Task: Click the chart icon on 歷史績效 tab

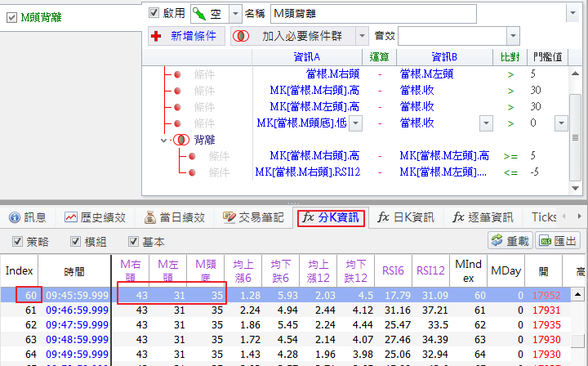Action: 70,217
